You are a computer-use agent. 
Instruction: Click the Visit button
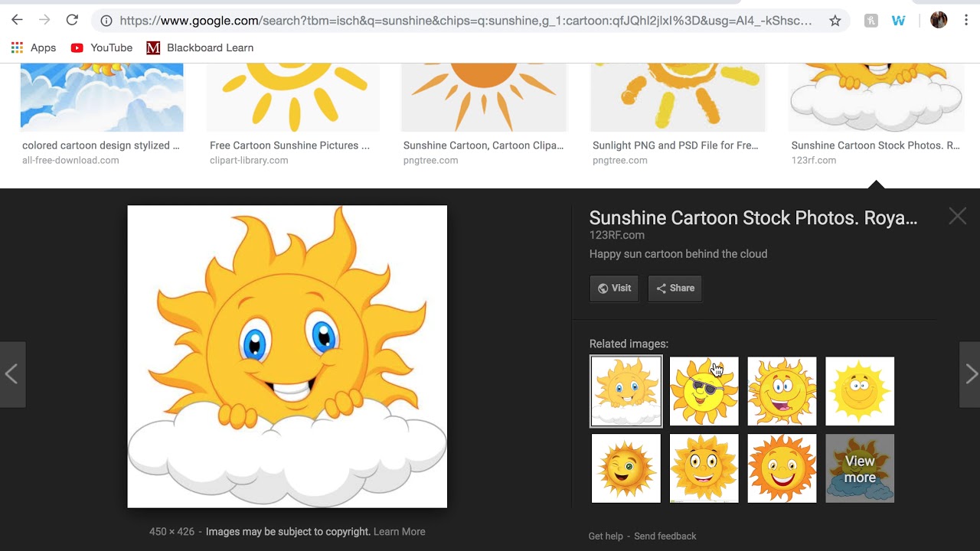(x=614, y=289)
